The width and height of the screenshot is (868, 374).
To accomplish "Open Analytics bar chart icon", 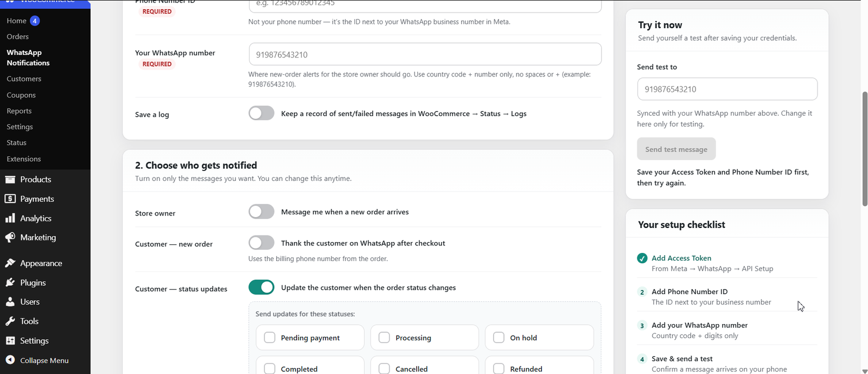I will pos(10,218).
